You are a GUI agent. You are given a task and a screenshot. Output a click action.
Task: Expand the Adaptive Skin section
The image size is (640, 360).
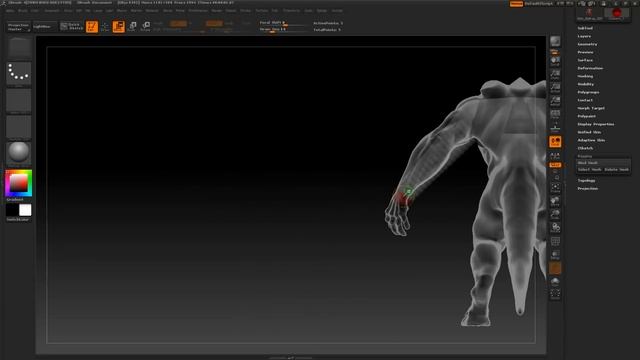click(x=591, y=140)
